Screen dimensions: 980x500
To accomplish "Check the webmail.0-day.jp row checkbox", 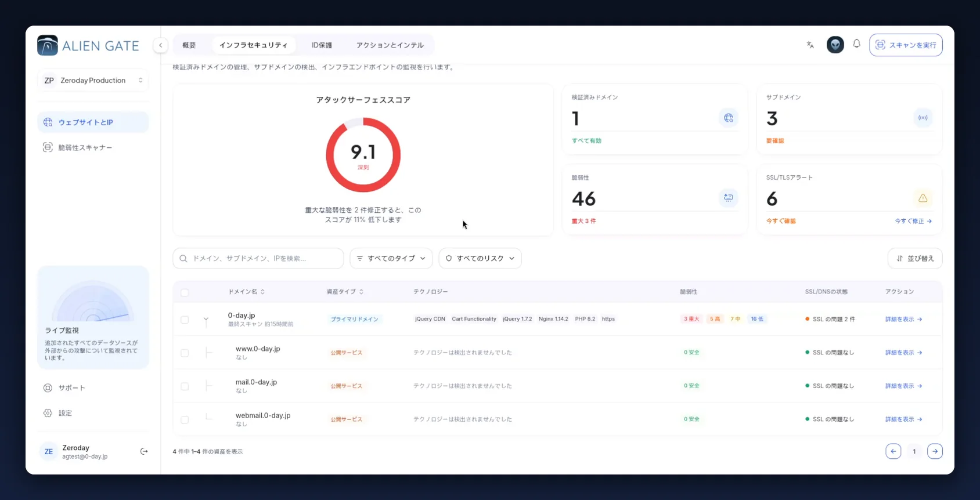I will point(185,419).
